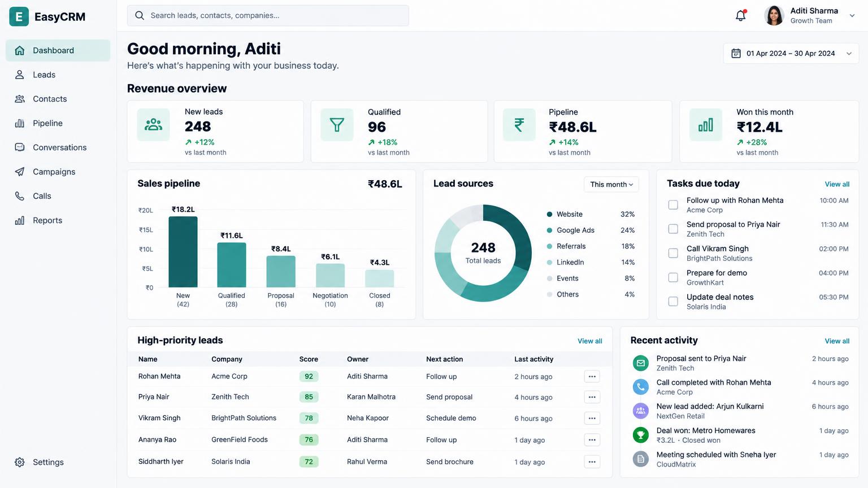Screen dimensions: 868x488
Task: Click the New leads people icon
Action: (153, 125)
